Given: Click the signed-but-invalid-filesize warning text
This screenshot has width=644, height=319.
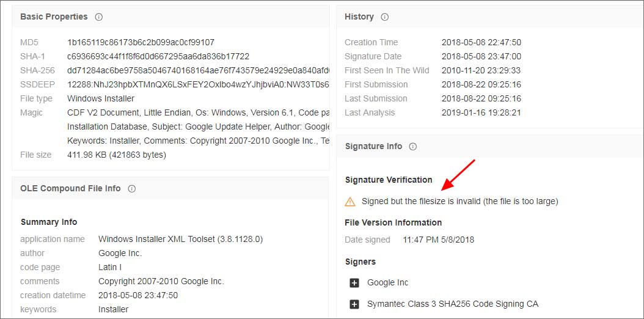Looking at the screenshot, I should (460, 202).
